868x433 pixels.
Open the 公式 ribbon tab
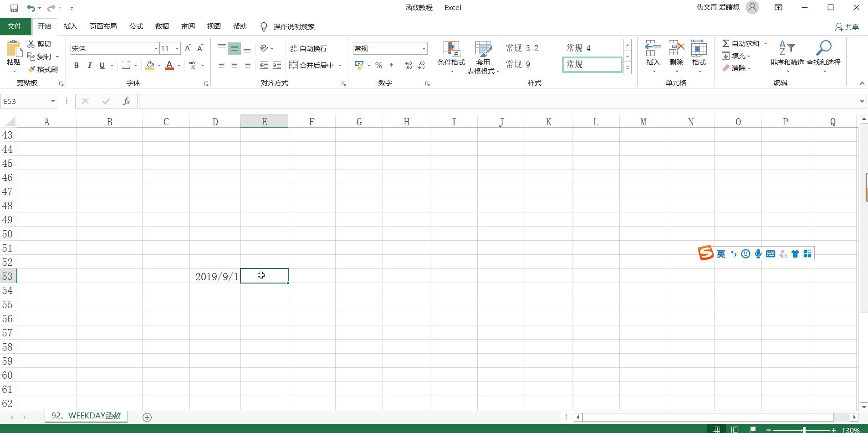(x=135, y=26)
